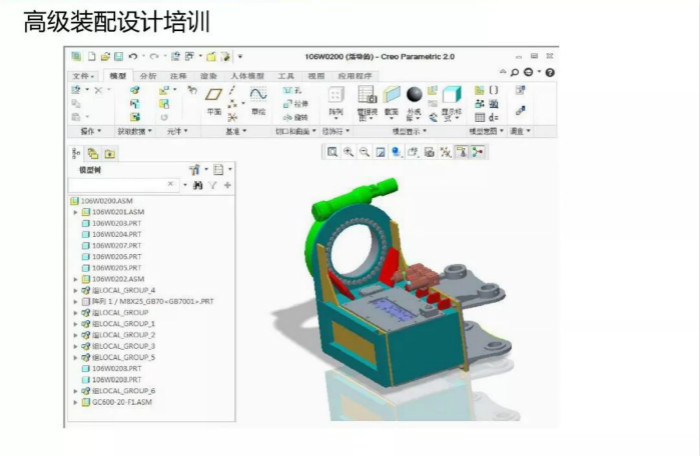
Task: Select 106W0204.PRT in model tree
Action: 112,234
